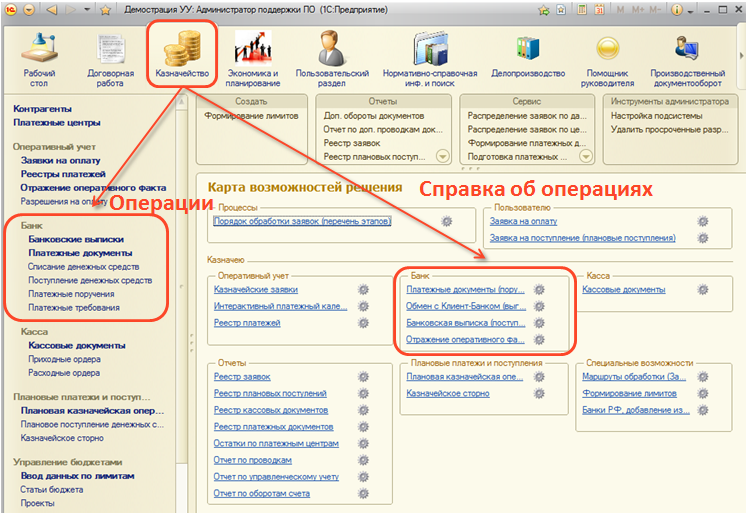
Task: Open Остатки по платежным центрам report link
Action: (276, 443)
